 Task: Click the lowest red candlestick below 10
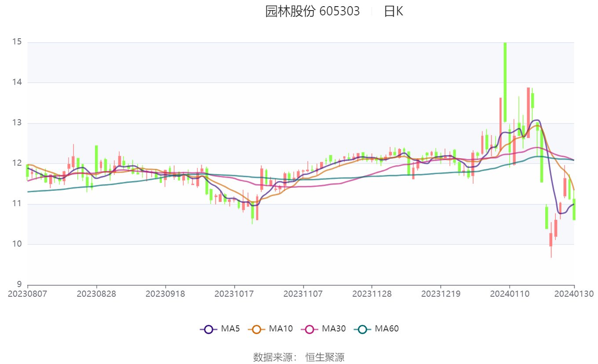pos(551,240)
